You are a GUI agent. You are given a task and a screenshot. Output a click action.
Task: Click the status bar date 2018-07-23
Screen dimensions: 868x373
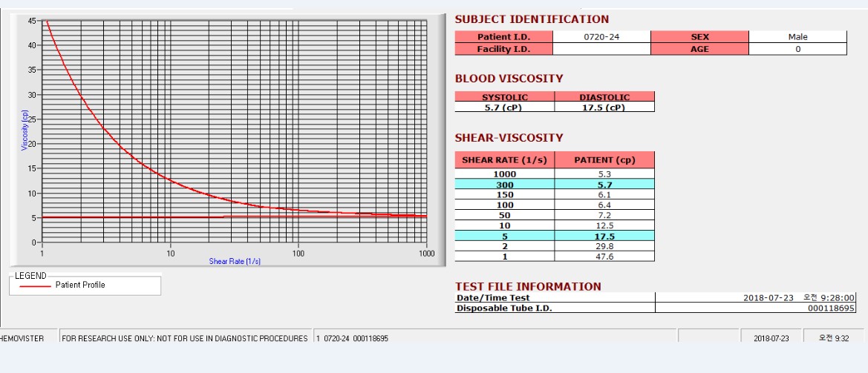(771, 338)
